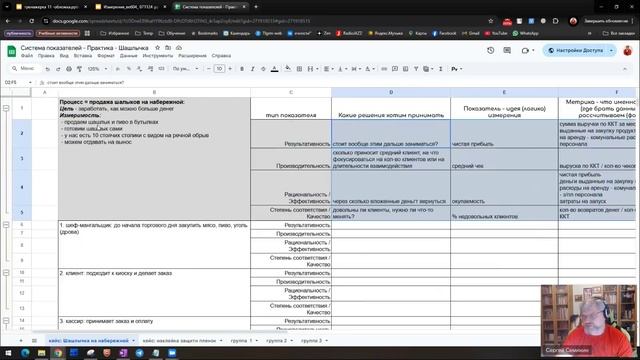
Task: Open the zoom level 125% dropdown
Action: coord(97,69)
